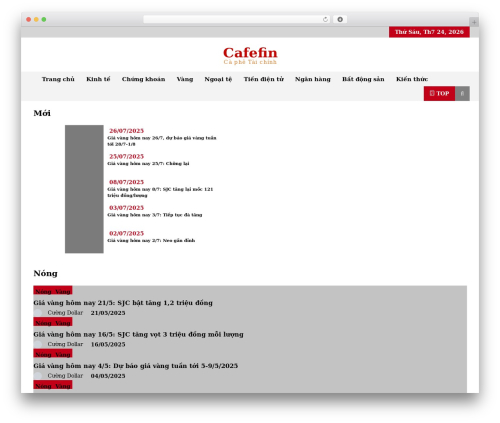The width and height of the screenshot is (500, 423).
Task: Click the 26/07/2025 date label
Action: 126,131
